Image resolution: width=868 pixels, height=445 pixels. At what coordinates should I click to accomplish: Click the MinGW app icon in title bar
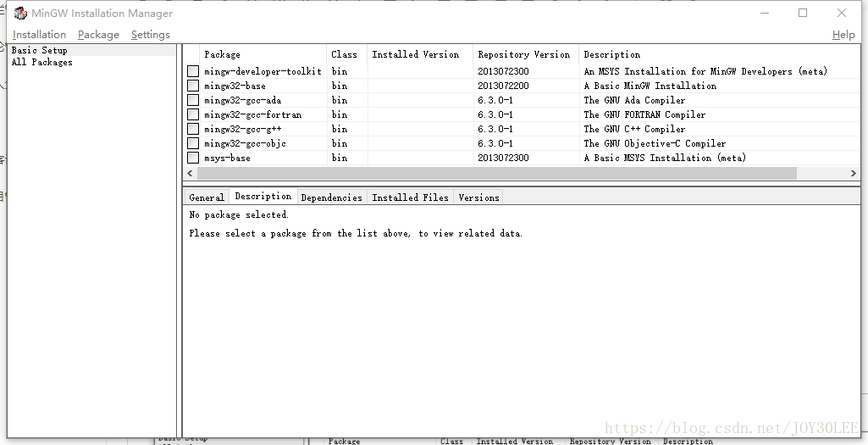20,13
